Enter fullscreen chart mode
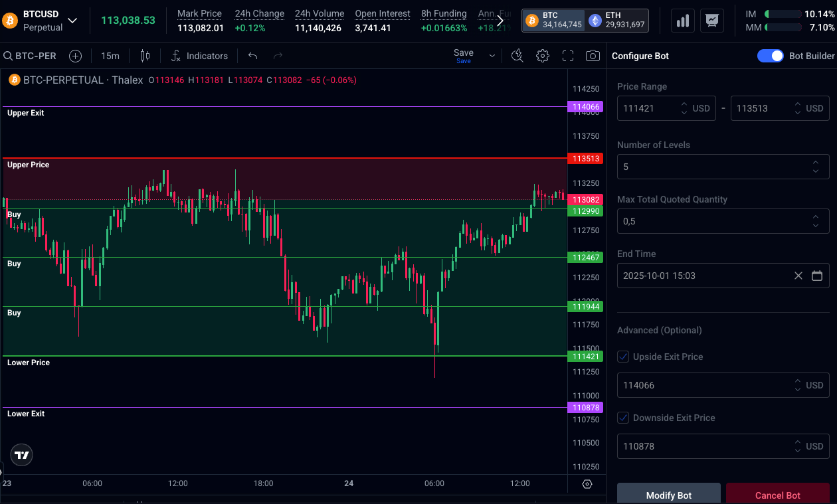This screenshot has height=504, width=837. coord(568,56)
